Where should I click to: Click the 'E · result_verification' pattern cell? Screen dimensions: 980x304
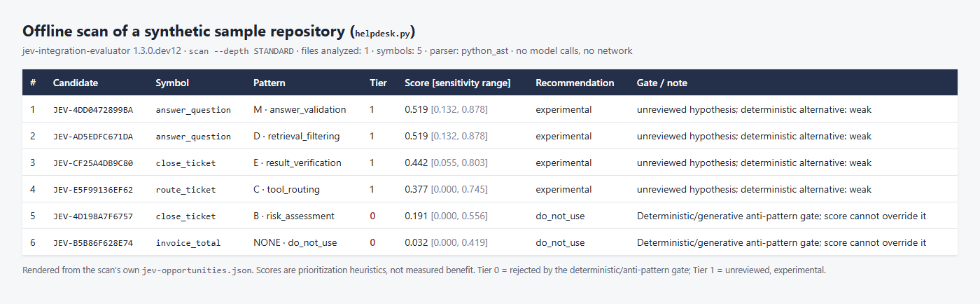point(297,163)
